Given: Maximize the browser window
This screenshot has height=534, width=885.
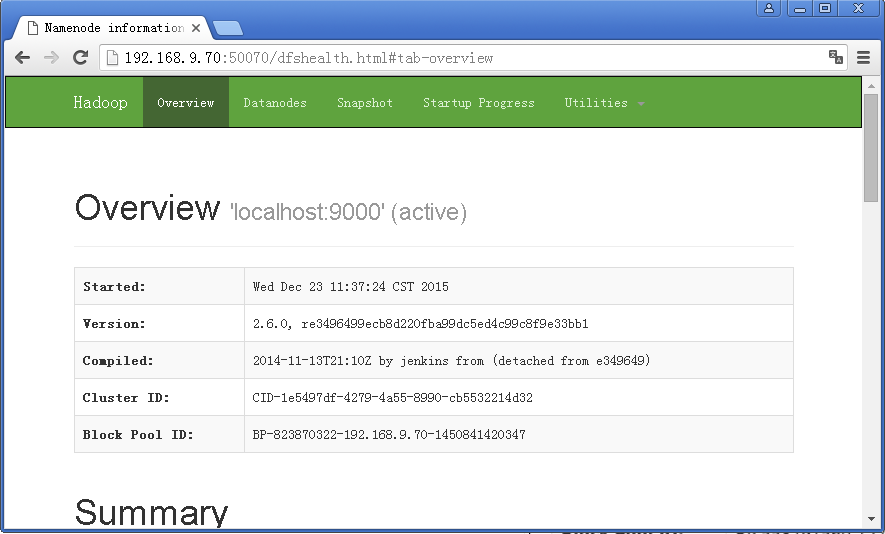Looking at the screenshot, I should 825,8.
